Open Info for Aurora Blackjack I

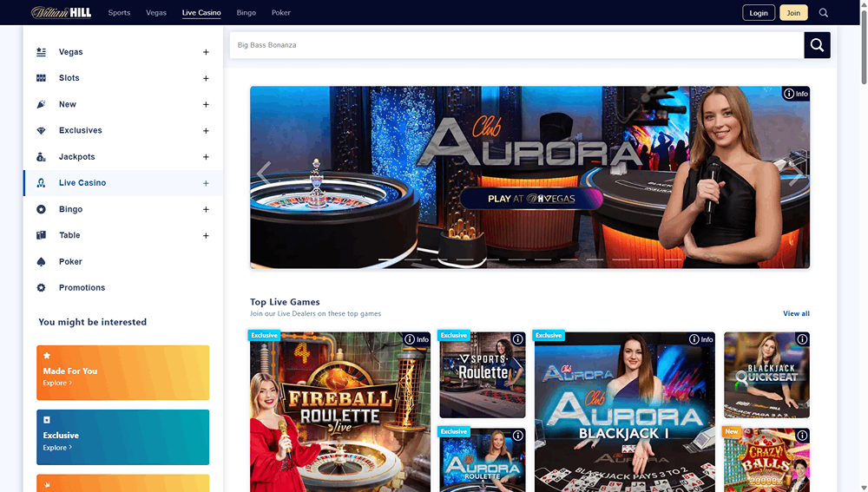(x=700, y=339)
